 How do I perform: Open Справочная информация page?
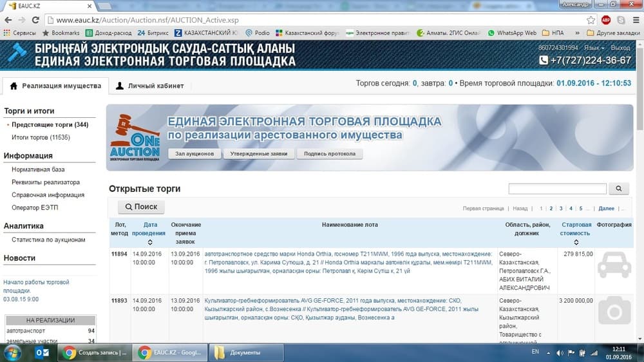pos(48,195)
